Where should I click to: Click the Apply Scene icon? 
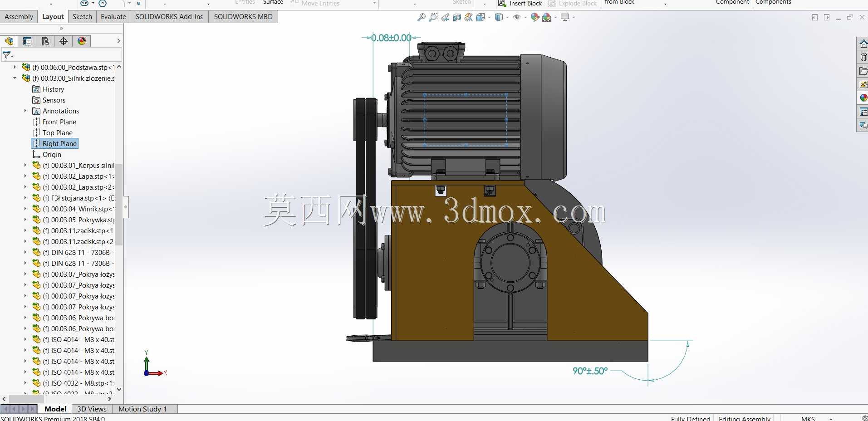tap(547, 17)
